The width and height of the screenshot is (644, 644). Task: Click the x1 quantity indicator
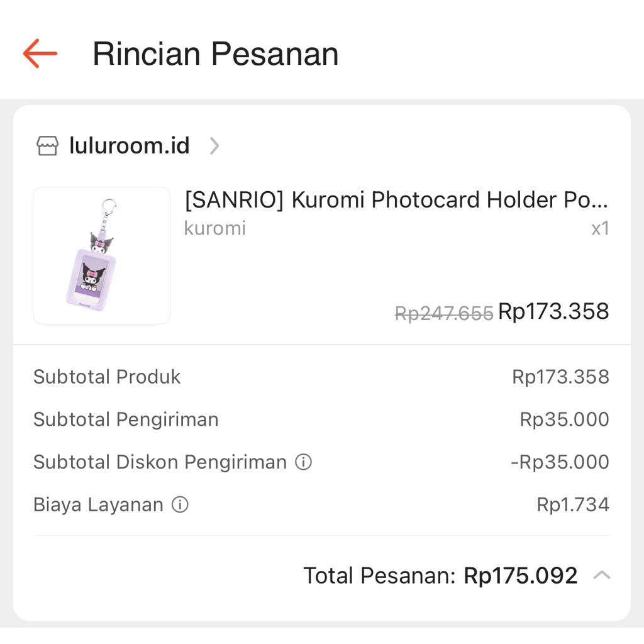click(600, 228)
